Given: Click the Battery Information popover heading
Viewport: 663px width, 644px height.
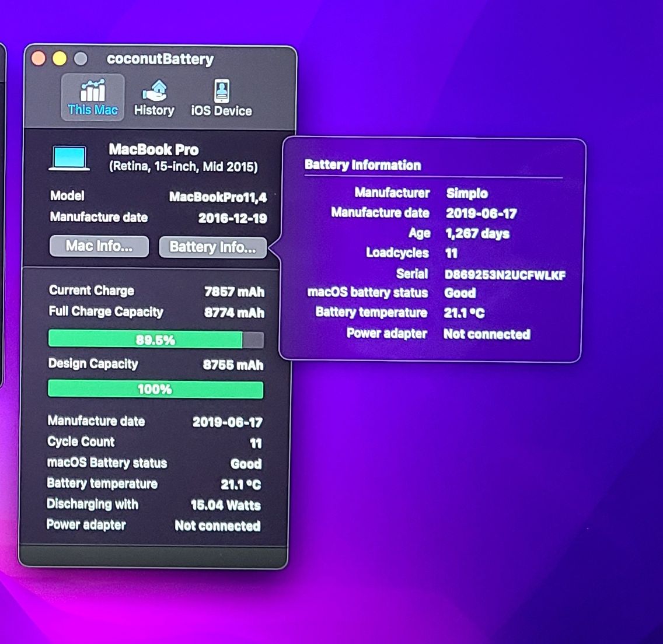Looking at the screenshot, I should tap(363, 165).
